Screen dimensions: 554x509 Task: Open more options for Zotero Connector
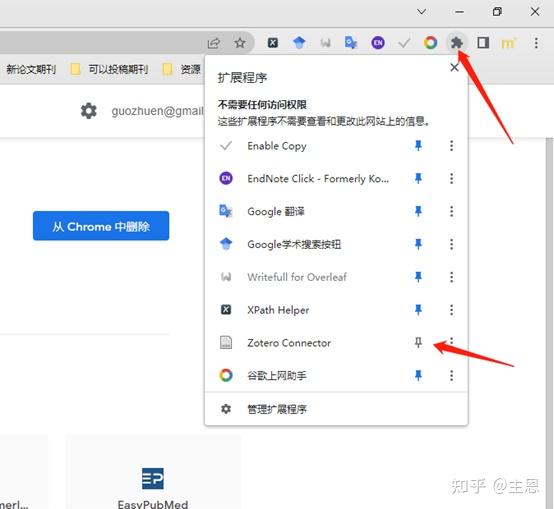click(451, 342)
